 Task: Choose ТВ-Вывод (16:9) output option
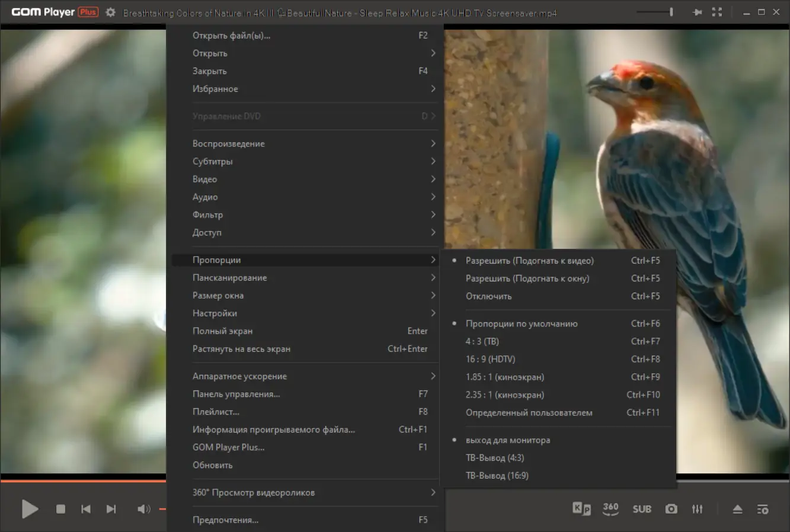click(497, 476)
